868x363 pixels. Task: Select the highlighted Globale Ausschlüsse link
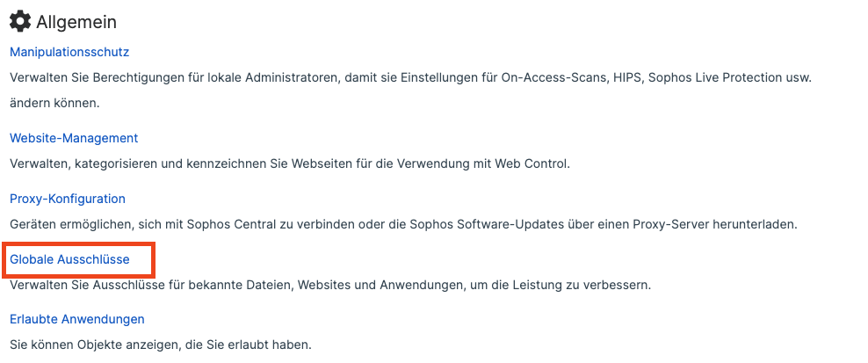coord(69,259)
